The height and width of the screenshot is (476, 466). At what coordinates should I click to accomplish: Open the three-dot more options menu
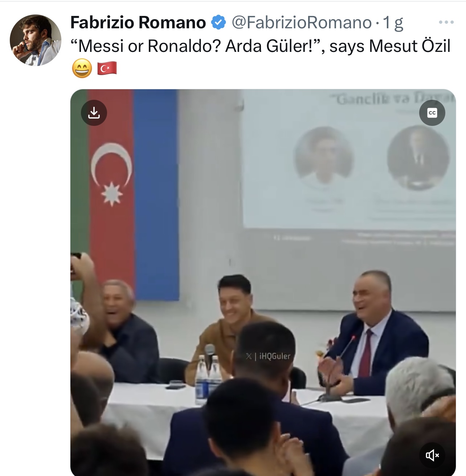point(446,22)
